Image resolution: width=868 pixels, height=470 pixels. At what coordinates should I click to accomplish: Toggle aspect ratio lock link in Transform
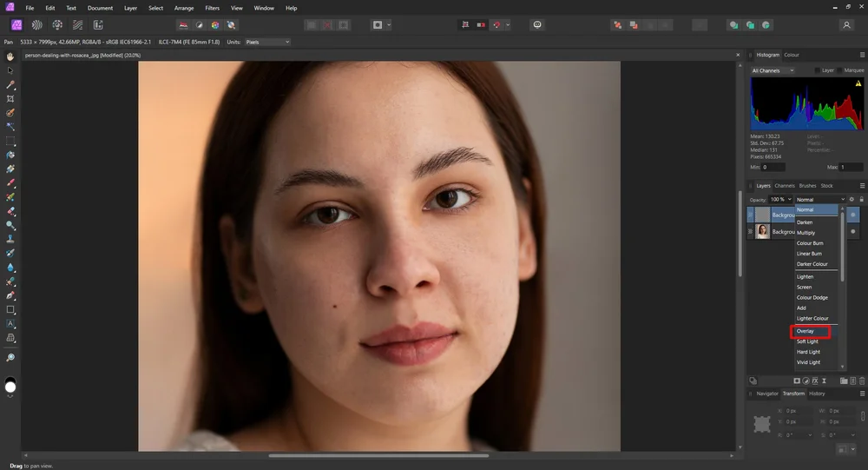click(863, 415)
